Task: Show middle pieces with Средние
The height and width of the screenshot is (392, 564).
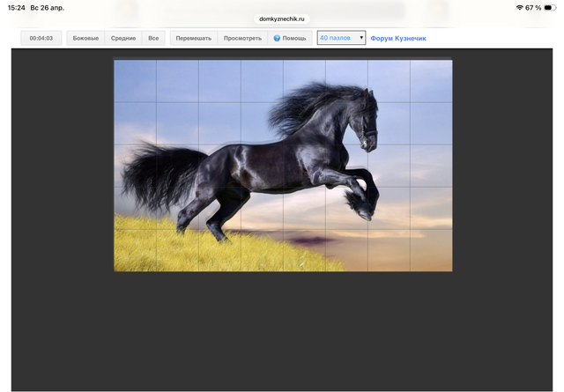Action: 123,39
